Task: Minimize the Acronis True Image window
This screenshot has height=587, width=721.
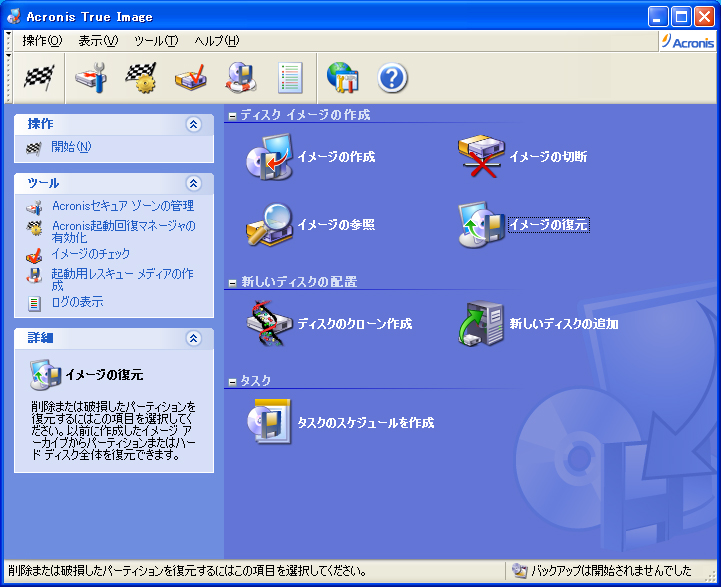Action: [x=658, y=17]
